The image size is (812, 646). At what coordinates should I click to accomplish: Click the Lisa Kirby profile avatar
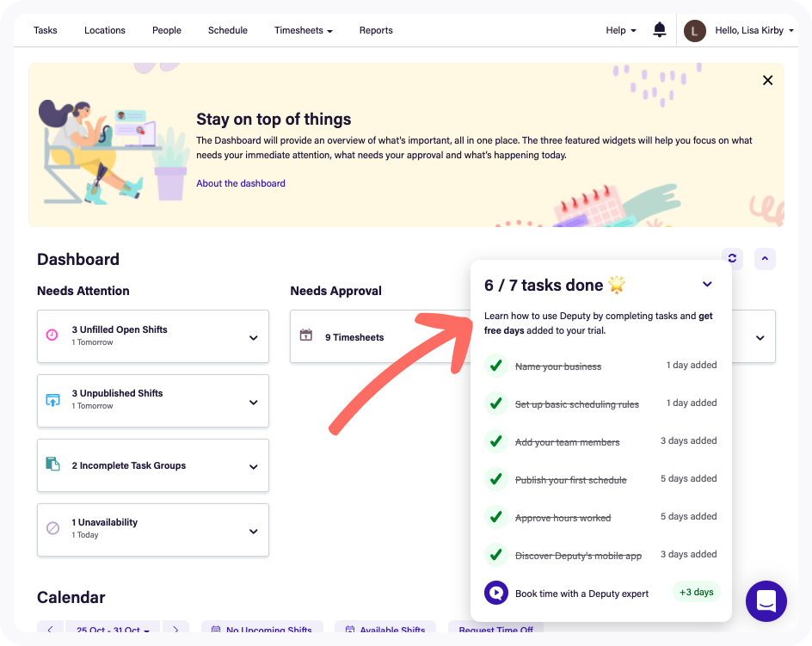tap(694, 31)
